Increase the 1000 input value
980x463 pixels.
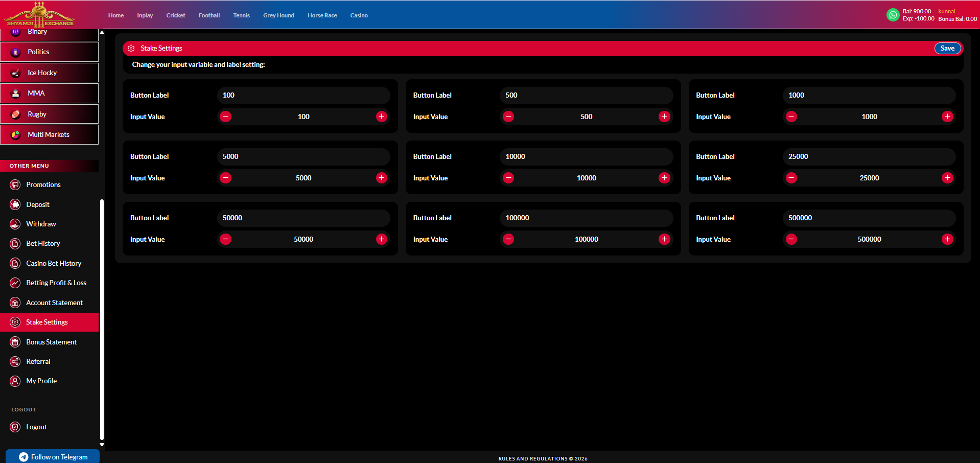pos(947,117)
